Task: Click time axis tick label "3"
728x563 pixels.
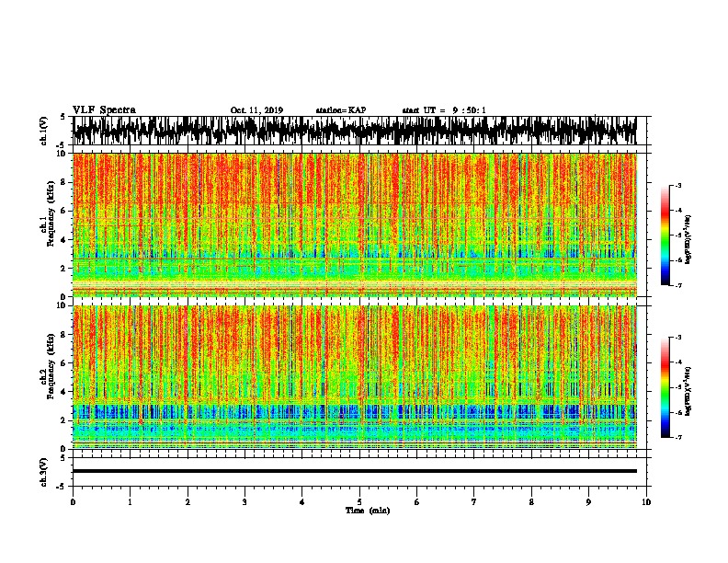Action: (x=245, y=502)
